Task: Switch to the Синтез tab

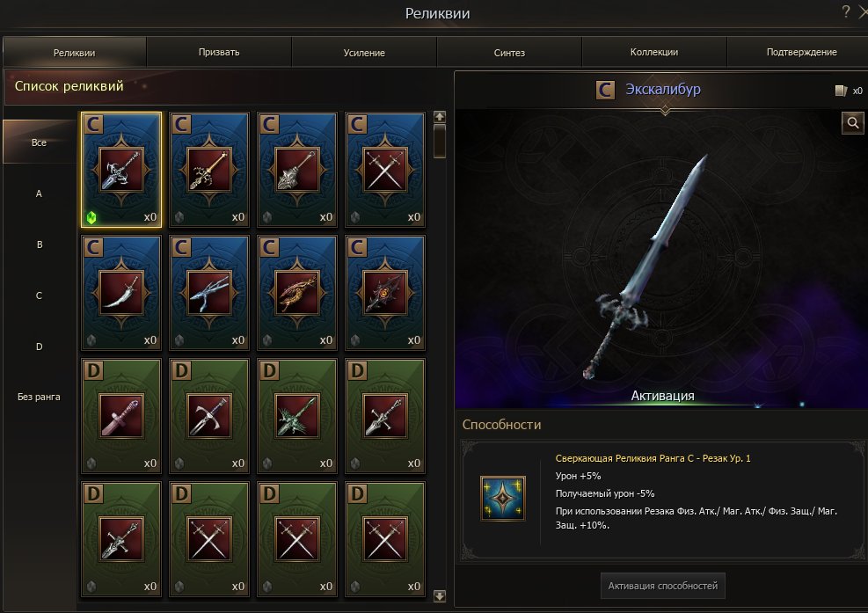Action: click(x=508, y=52)
